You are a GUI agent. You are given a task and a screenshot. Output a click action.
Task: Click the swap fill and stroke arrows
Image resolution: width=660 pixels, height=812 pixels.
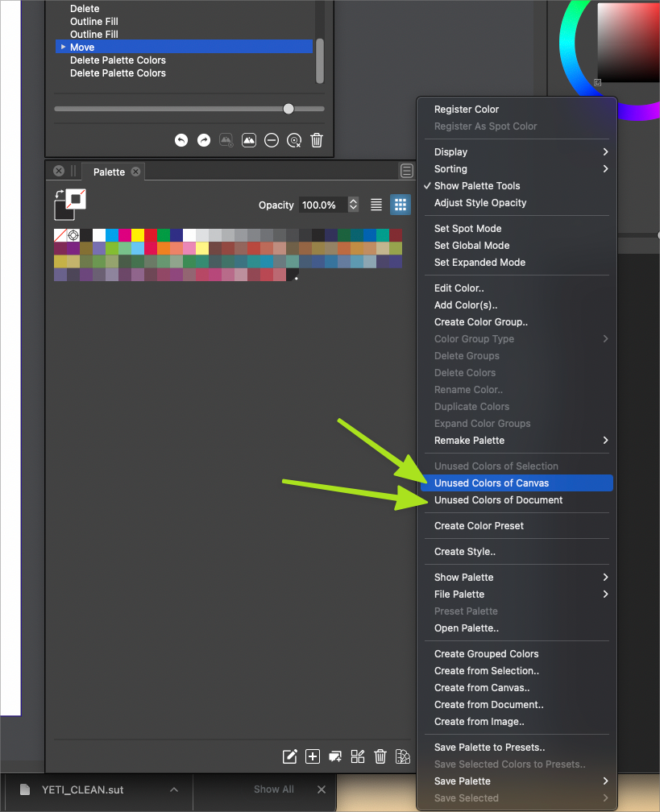pyautogui.click(x=59, y=194)
